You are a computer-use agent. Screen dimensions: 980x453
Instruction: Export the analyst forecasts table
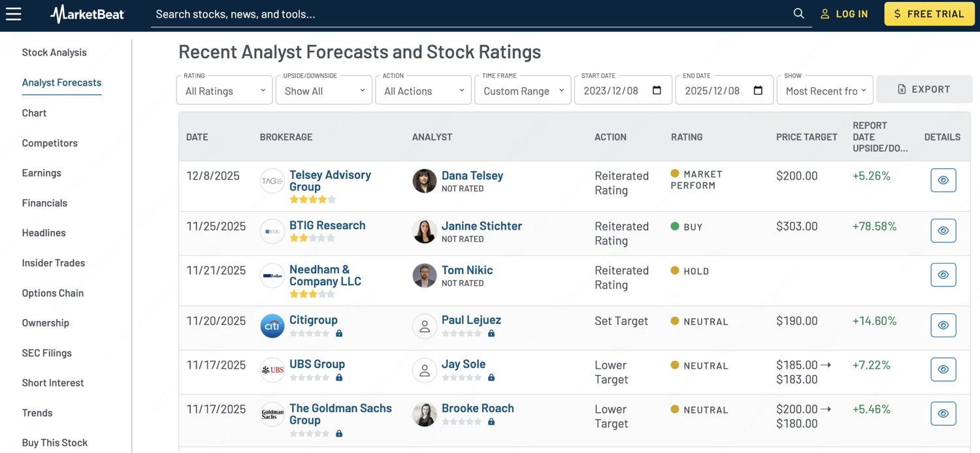[x=924, y=89]
